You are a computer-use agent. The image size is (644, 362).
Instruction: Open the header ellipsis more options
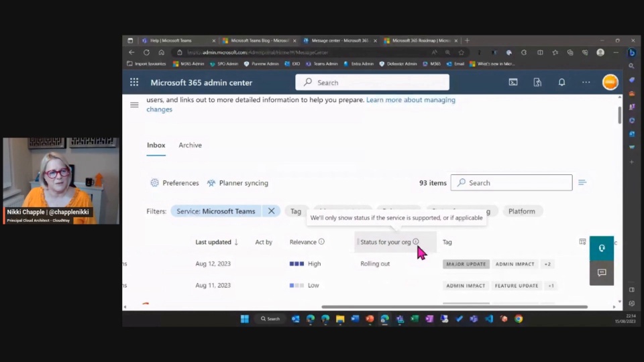[586, 82]
